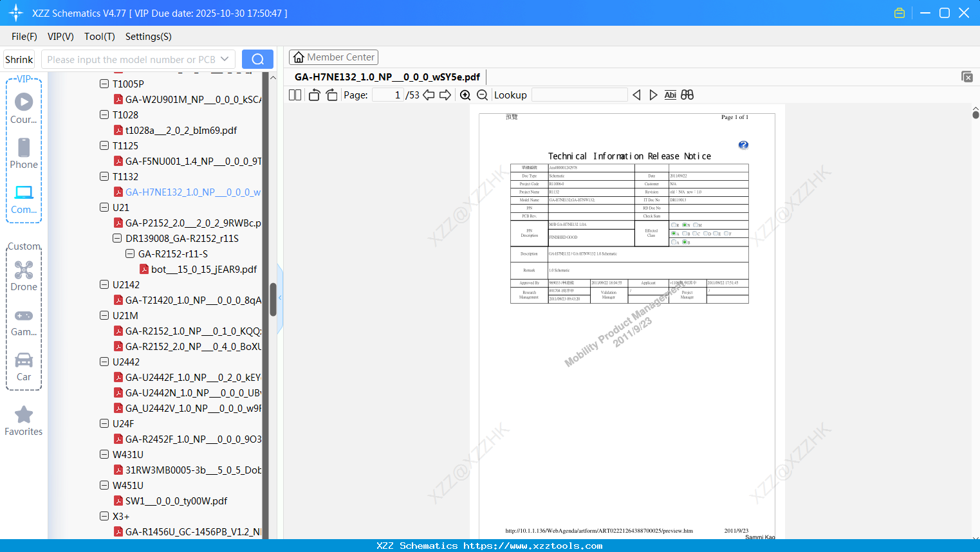Open bot__15_0_15_jEAR9.pdf file
Screen dimensions: 980x552
(x=204, y=269)
